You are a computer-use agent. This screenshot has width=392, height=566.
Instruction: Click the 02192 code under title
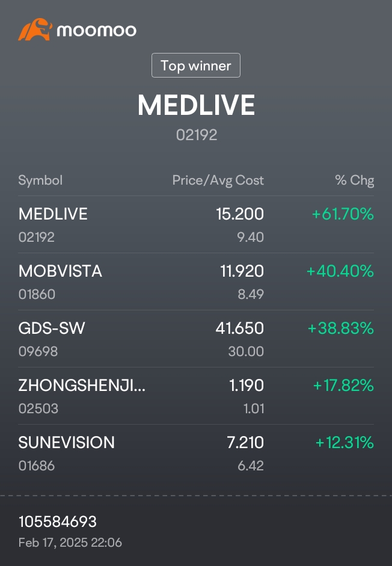pos(196,135)
